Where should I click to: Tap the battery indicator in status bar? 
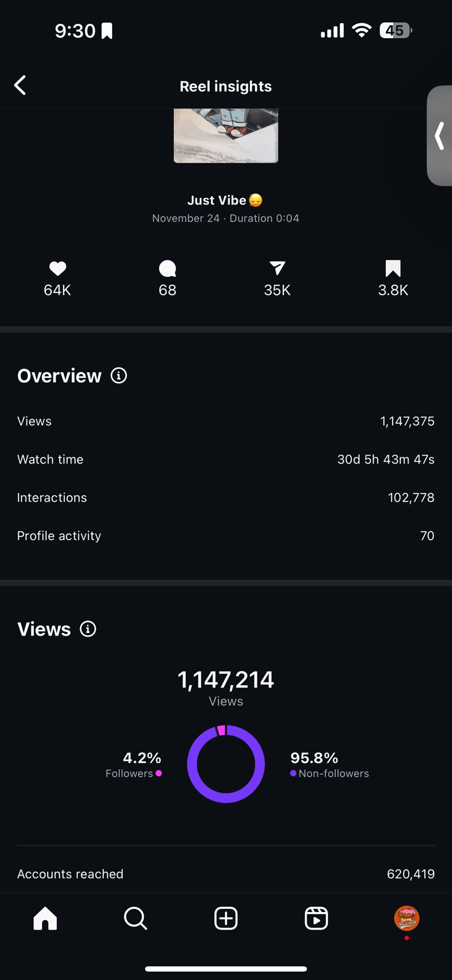(396, 30)
